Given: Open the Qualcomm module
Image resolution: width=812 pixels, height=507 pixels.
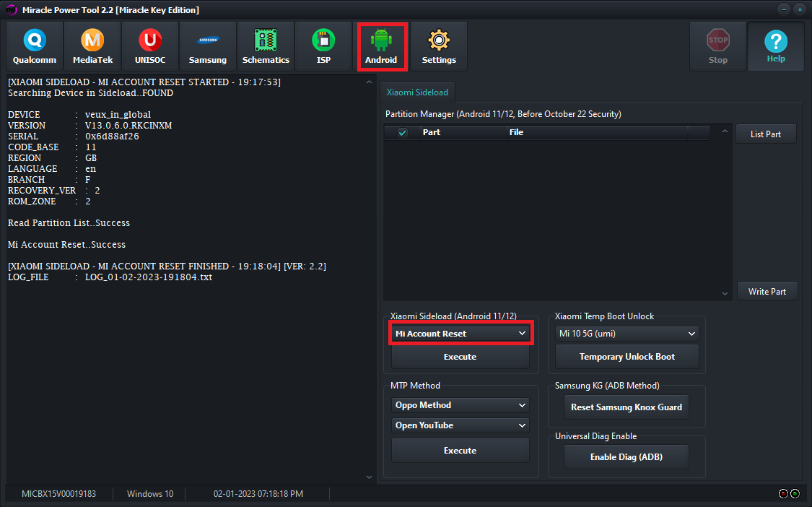Looking at the screenshot, I should tap(35, 46).
